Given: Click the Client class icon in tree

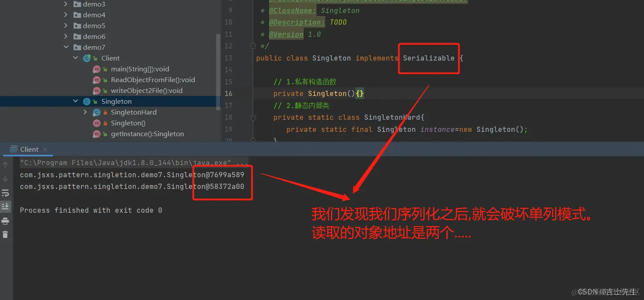Looking at the screenshot, I should tap(87, 58).
